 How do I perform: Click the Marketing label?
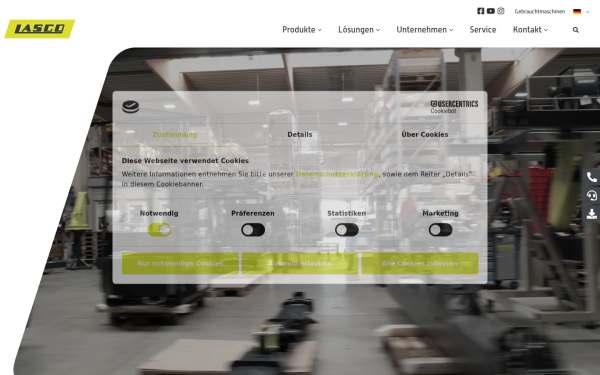pos(440,213)
